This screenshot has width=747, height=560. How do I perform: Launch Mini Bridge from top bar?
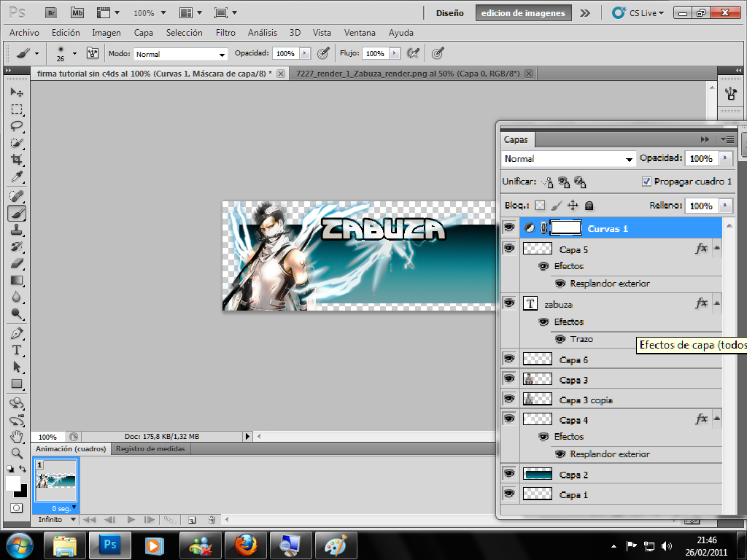[77, 13]
